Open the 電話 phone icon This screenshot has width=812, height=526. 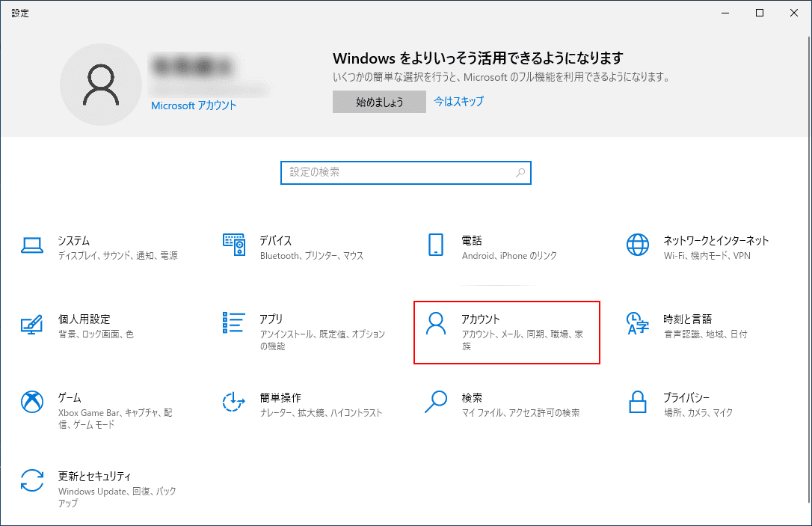[x=436, y=245]
